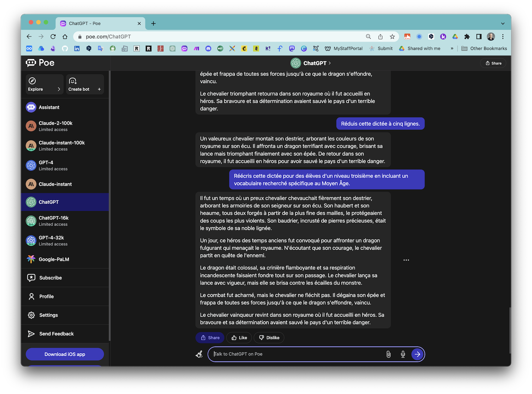Bookmark this page with the star icon
Viewport: 532px width, 394px height.
392,36
